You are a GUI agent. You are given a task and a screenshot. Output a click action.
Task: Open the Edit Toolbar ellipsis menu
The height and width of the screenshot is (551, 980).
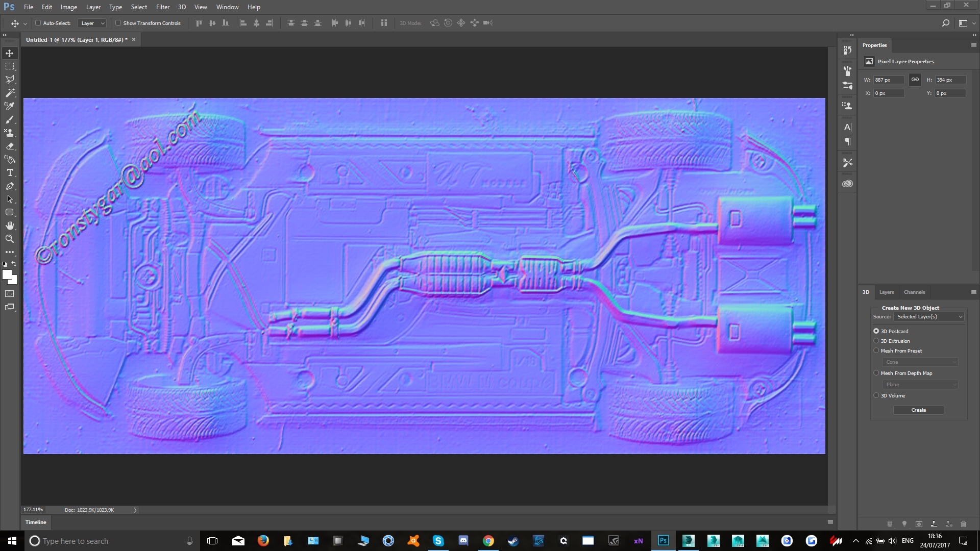(10, 252)
